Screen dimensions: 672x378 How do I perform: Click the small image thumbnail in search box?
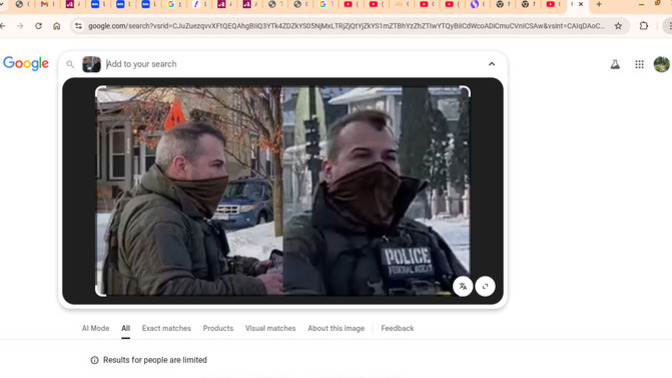91,64
